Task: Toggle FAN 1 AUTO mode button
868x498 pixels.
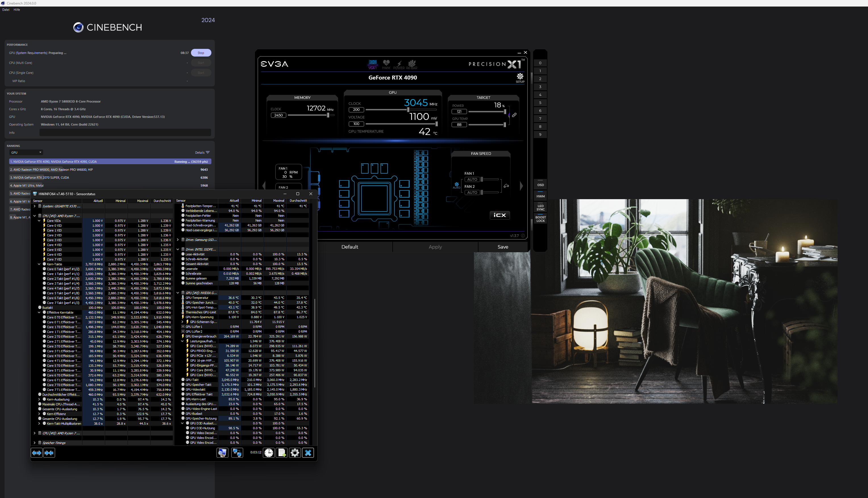Action: 472,180
